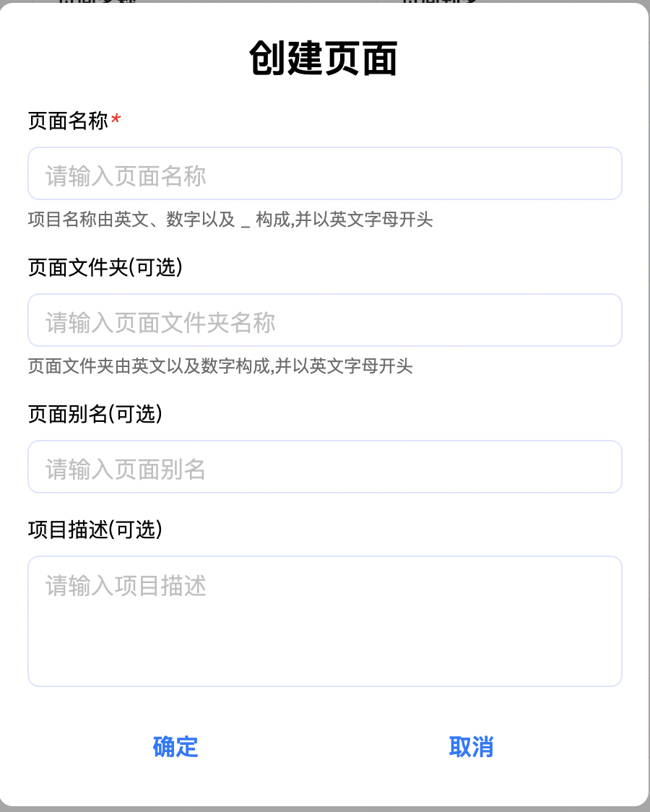Click into the 项目描述 textarea
The width and height of the screenshot is (650, 812).
(x=325, y=621)
